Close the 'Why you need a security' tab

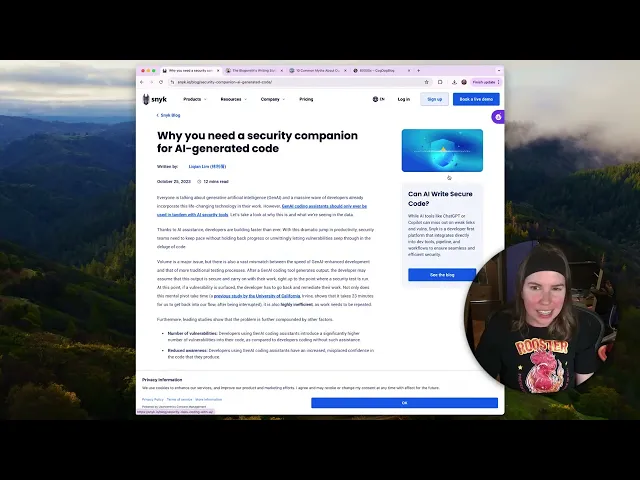click(x=218, y=71)
